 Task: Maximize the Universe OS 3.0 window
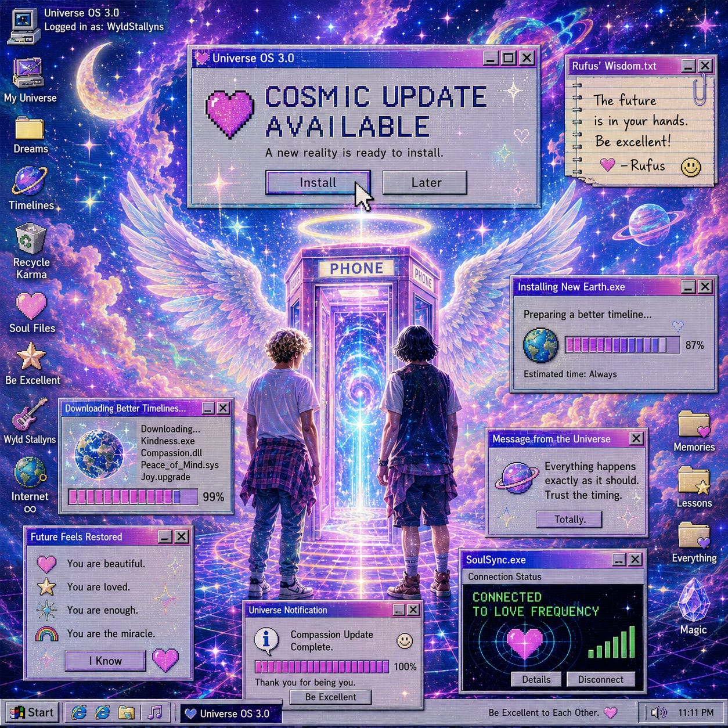pos(509,58)
